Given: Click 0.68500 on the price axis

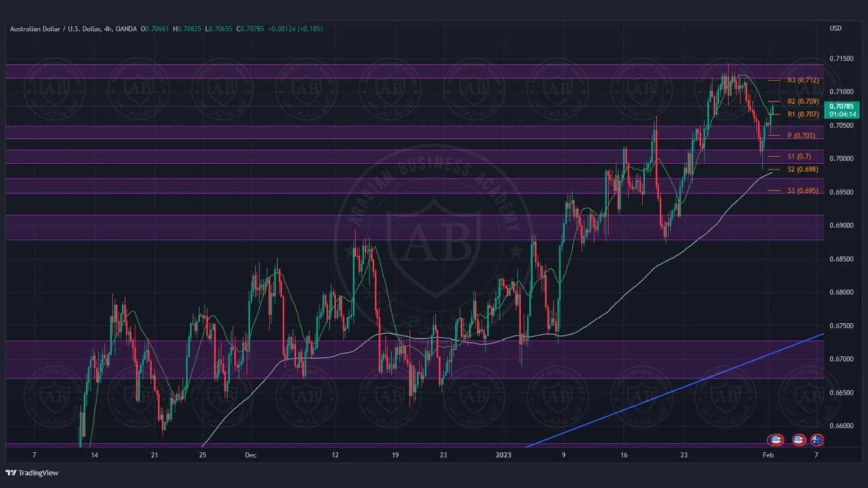Looking at the screenshot, I should coord(841,259).
